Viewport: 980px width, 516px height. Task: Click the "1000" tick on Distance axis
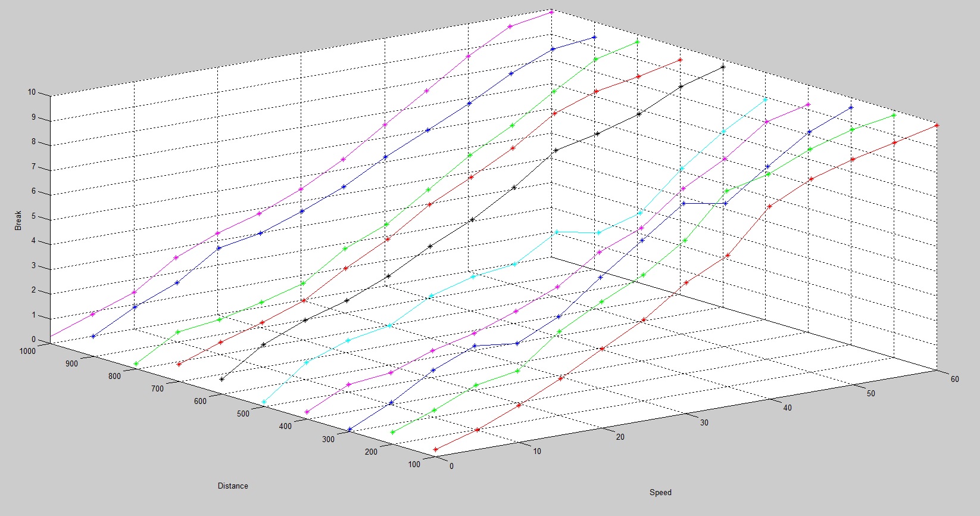coord(27,352)
